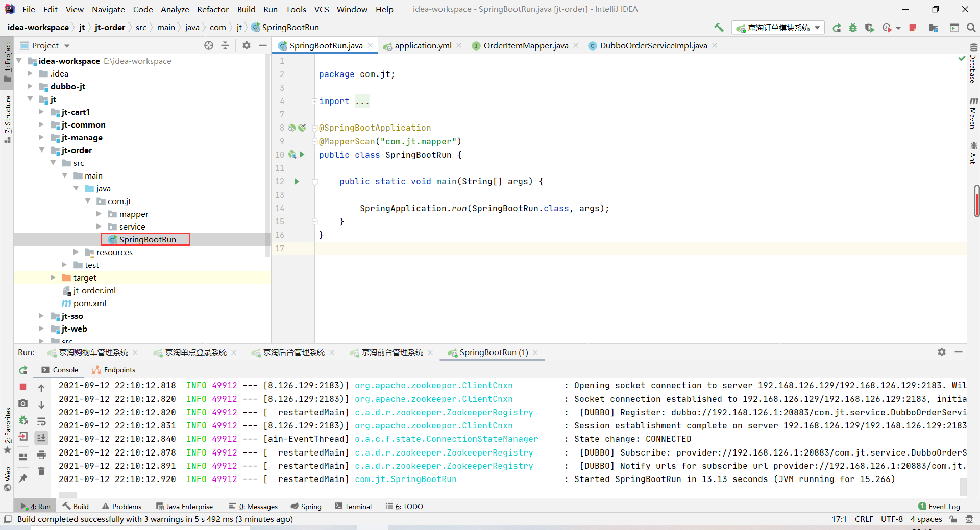Click the rerun configuration icon in top toolbar
The image size is (980, 530).
coord(837,28)
